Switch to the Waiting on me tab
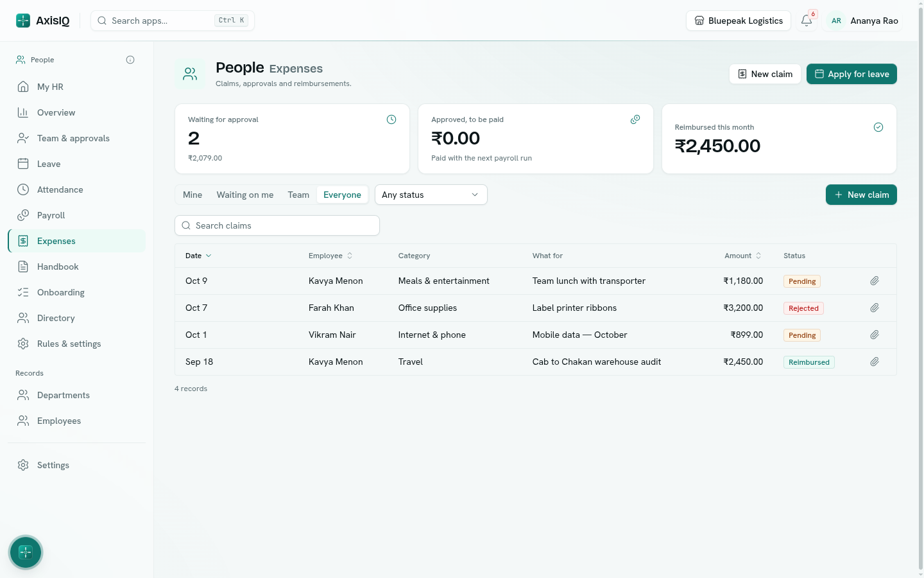Screen dimensions: 924x578 [245, 195]
